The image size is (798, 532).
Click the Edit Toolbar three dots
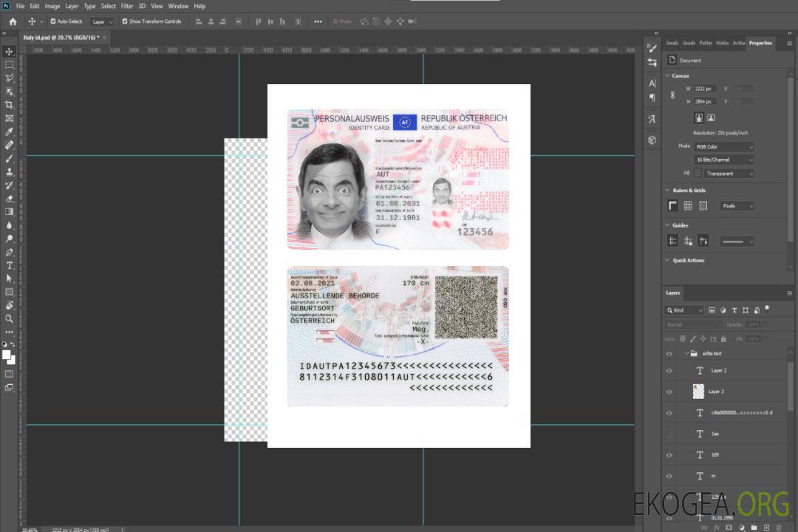pos(9,332)
